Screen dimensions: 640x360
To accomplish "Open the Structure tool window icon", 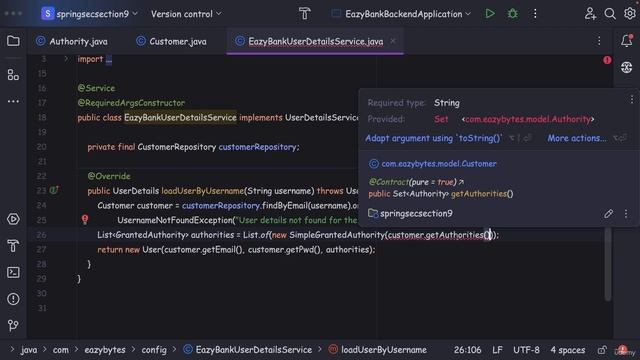I will coord(13,75).
